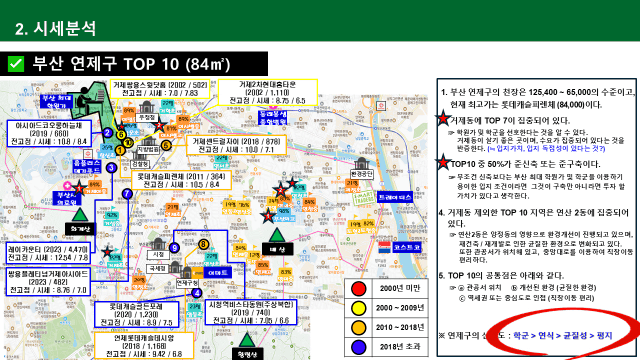Click the blue number 9 marker near 시청
This screenshot has height=360, width=640.
pyautogui.click(x=175, y=247)
